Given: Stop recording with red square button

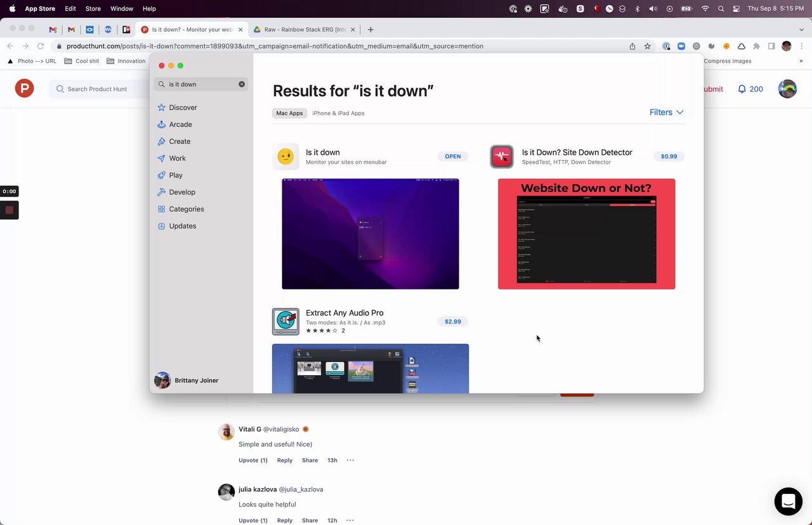Looking at the screenshot, I should coord(10,210).
